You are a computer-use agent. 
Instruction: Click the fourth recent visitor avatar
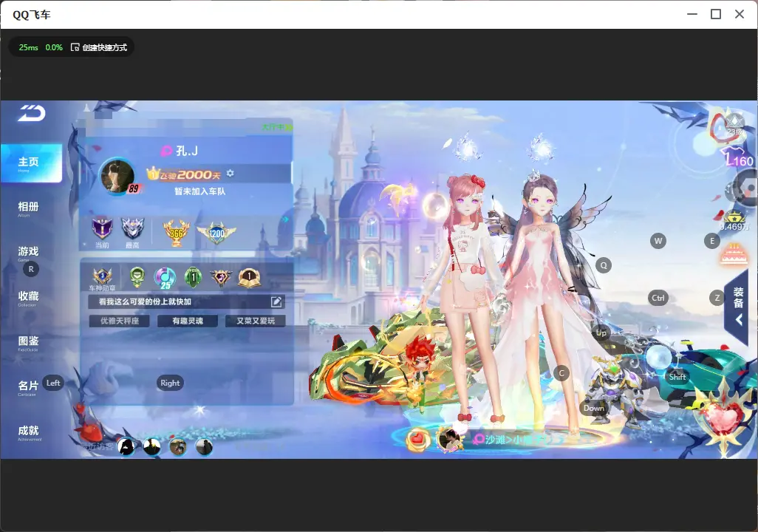click(x=204, y=447)
